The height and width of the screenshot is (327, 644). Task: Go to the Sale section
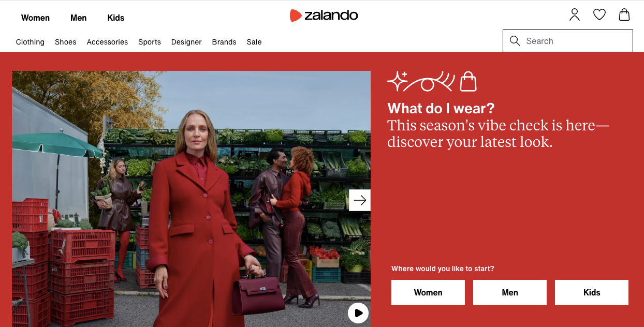coord(254,42)
